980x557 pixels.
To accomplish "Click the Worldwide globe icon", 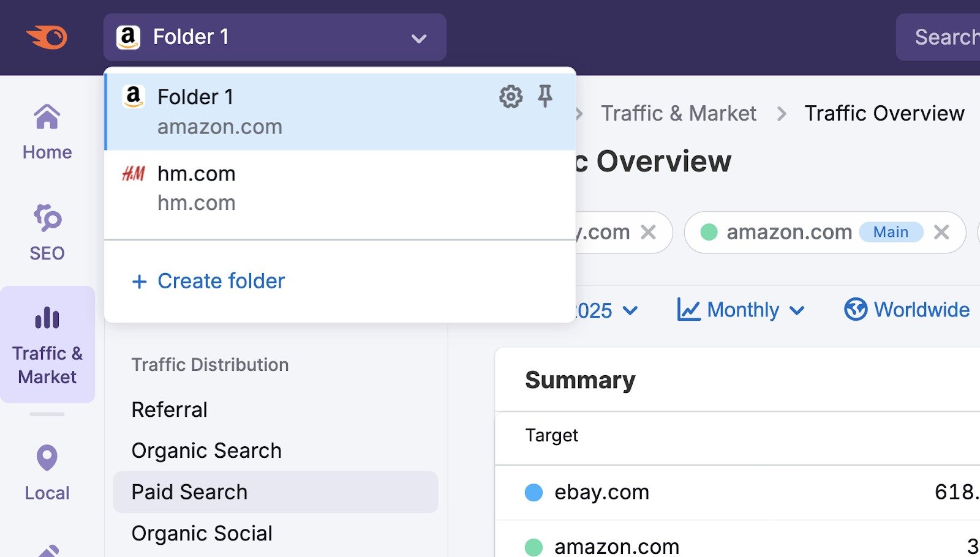I will click(855, 310).
